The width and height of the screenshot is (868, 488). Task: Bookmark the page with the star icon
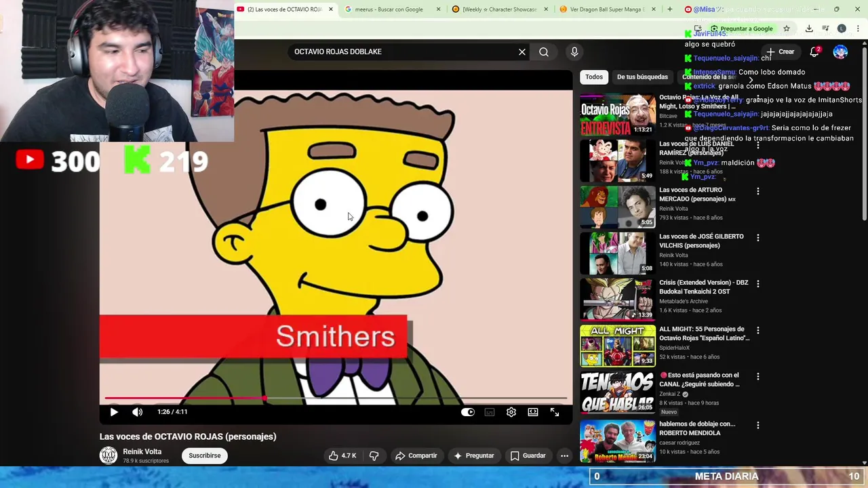click(787, 28)
